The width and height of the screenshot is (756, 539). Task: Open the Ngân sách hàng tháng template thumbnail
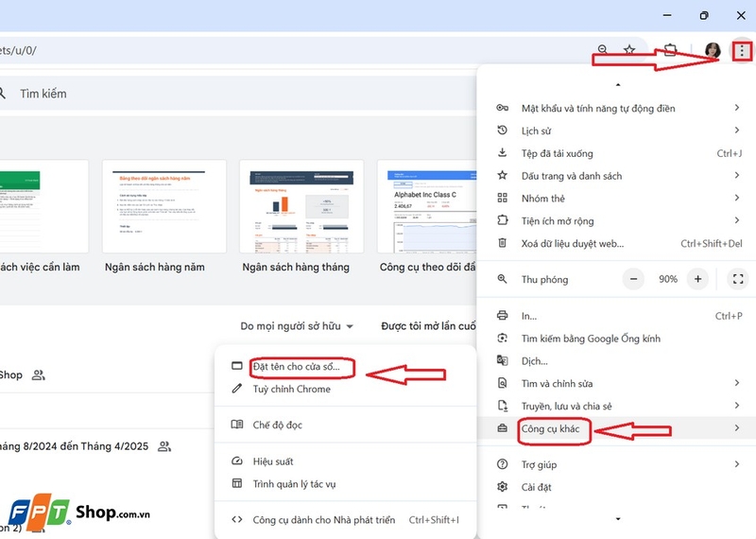(301, 206)
